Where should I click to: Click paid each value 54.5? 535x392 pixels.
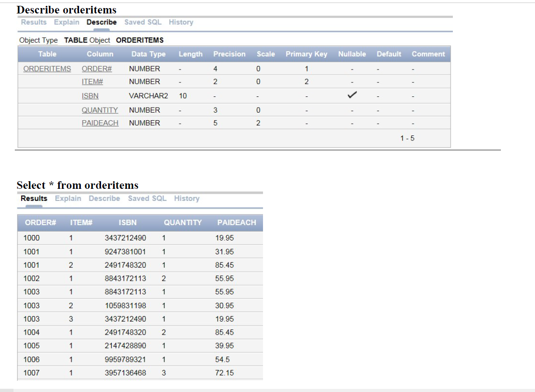pyautogui.click(x=223, y=360)
